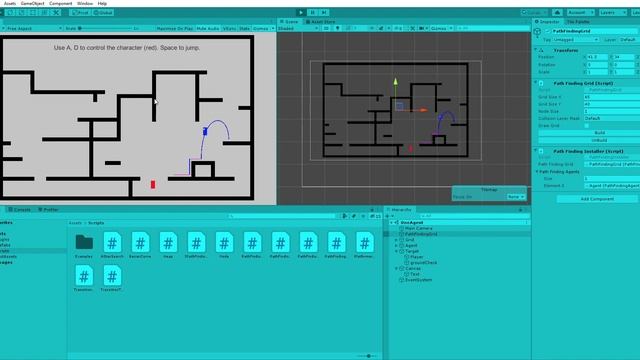Click the Step frame button
Screen dimensions: 640x360
pyautogui.click(x=324, y=13)
